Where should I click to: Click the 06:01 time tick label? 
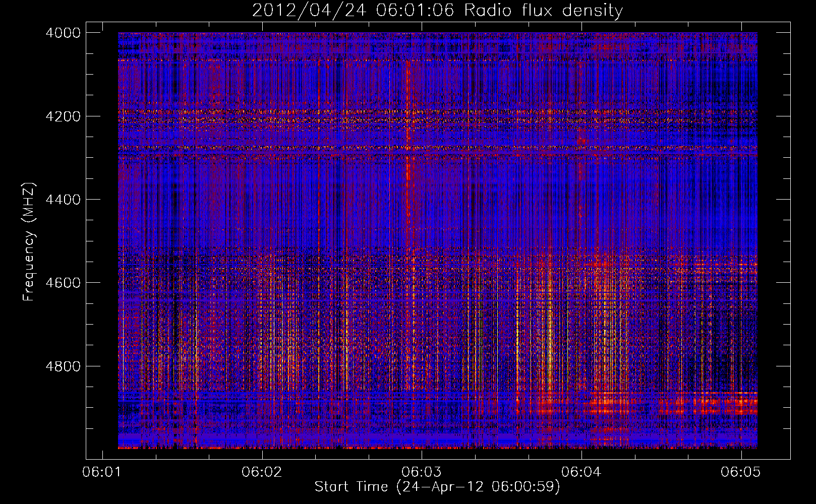point(102,472)
